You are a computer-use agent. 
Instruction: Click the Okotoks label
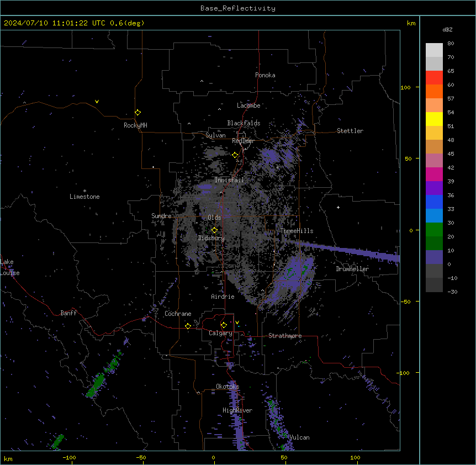(x=228, y=387)
